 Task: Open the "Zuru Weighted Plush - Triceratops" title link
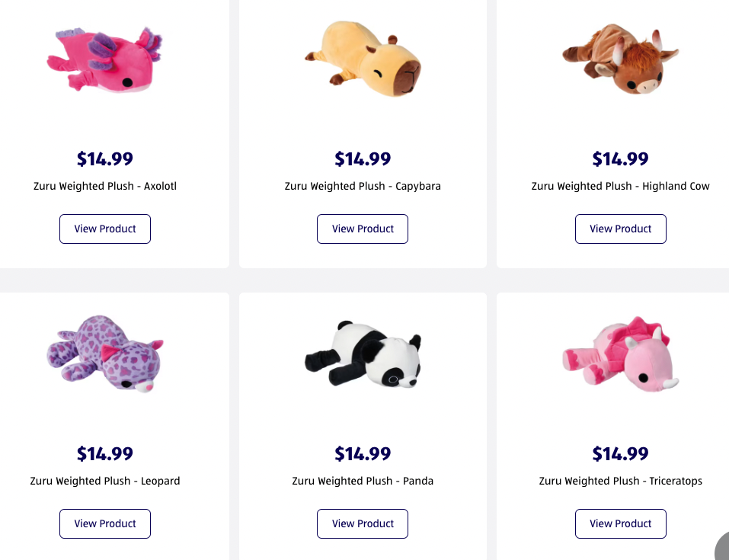click(620, 481)
